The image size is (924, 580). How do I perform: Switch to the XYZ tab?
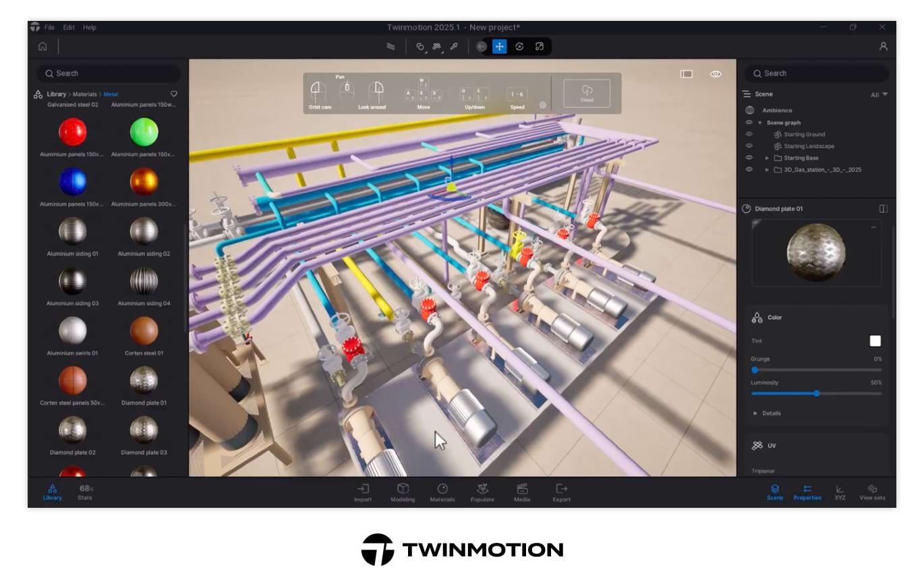(840, 492)
